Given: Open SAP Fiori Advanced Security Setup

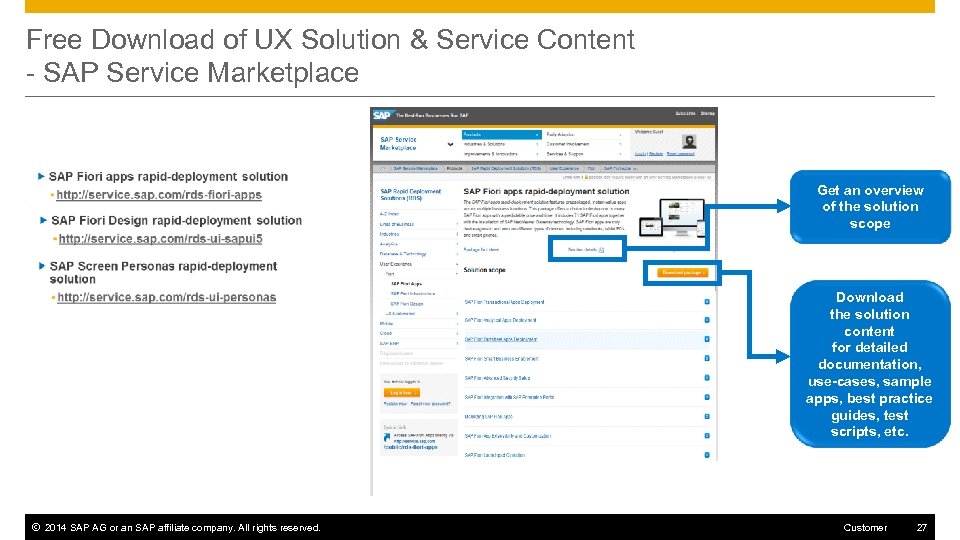Looking at the screenshot, I should click(x=497, y=378).
